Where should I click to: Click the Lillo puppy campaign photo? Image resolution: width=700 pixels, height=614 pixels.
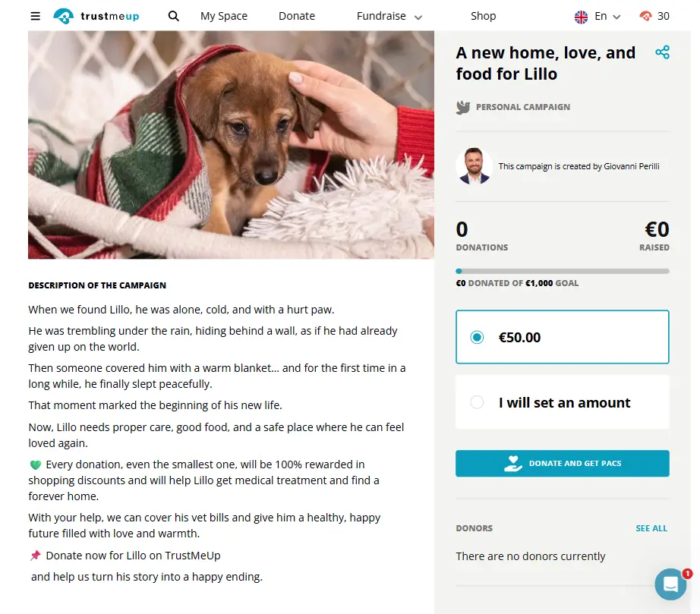[x=231, y=144]
